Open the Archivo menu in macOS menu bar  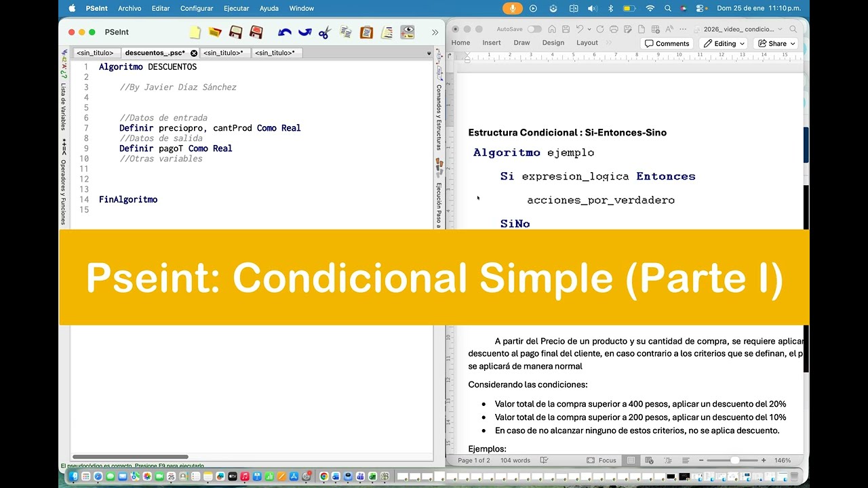point(130,8)
